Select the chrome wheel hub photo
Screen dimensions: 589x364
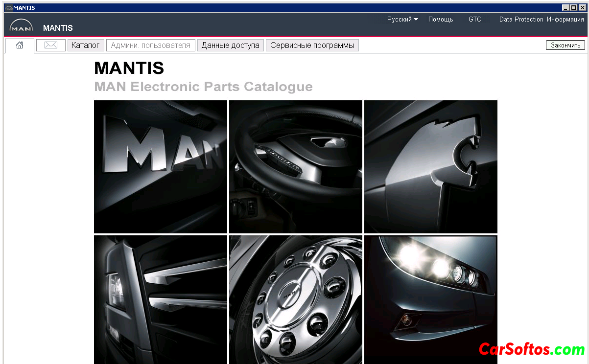point(296,299)
